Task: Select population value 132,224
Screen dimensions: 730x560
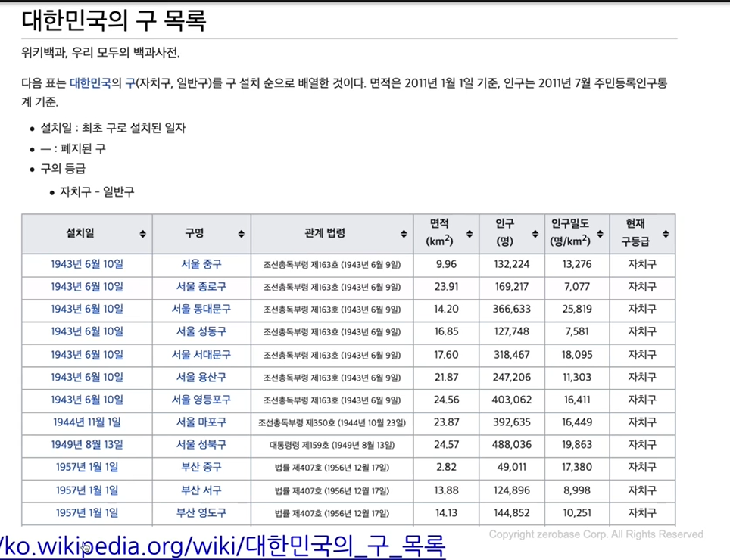Action: point(512,264)
